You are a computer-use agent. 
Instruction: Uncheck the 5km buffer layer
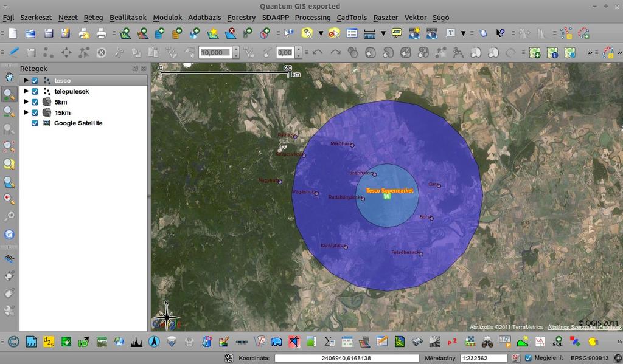[35, 102]
